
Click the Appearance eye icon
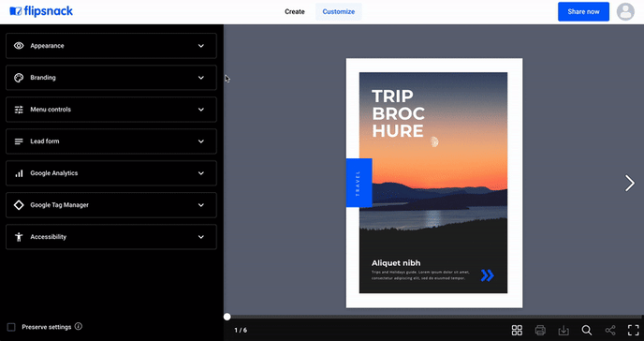pos(19,46)
